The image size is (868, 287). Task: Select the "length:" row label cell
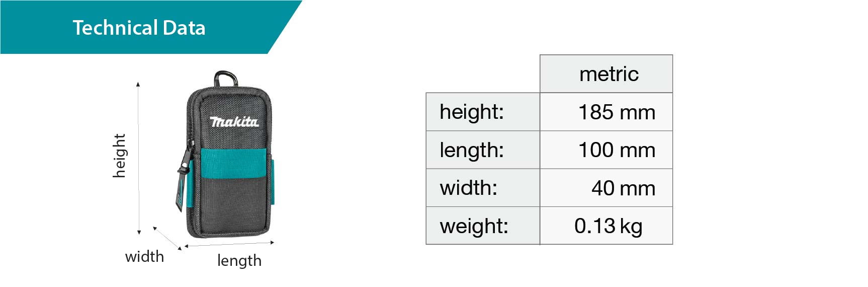coord(482,150)
